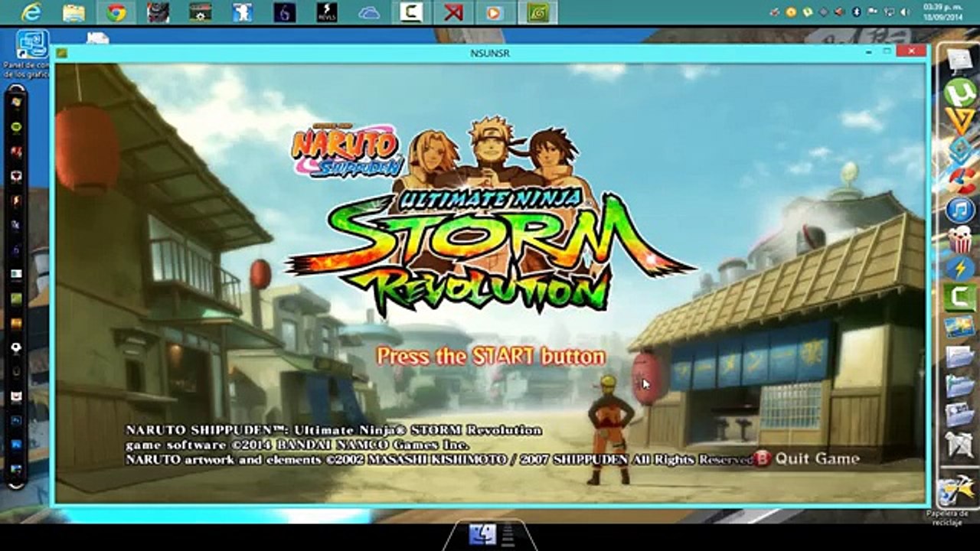980x551 pixels.
Task: Open CCleaner from the right dock
Action: 960,181
